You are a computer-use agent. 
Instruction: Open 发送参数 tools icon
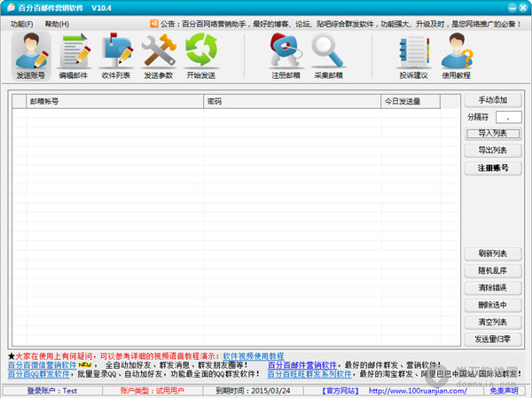(159, 57)
